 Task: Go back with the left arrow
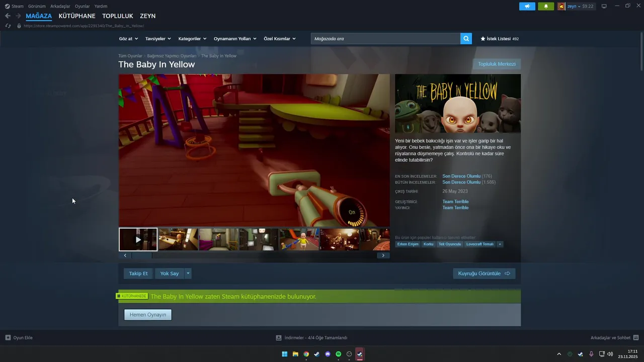point(8,16)
